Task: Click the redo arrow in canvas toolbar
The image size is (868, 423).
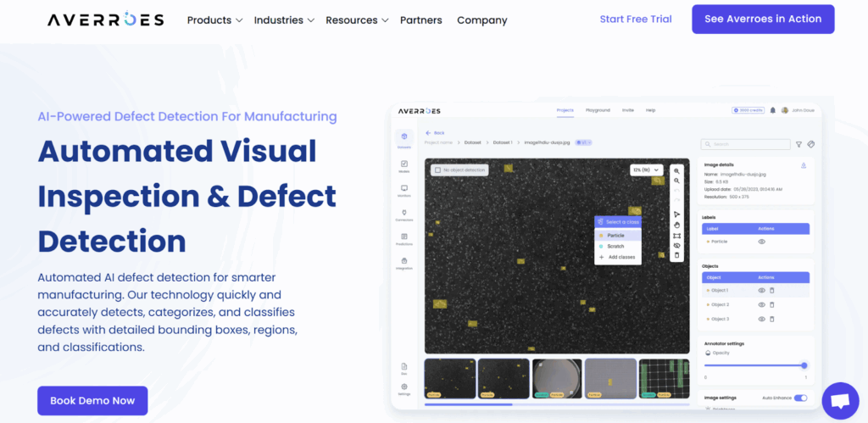Action: click(x=676, y=200)
